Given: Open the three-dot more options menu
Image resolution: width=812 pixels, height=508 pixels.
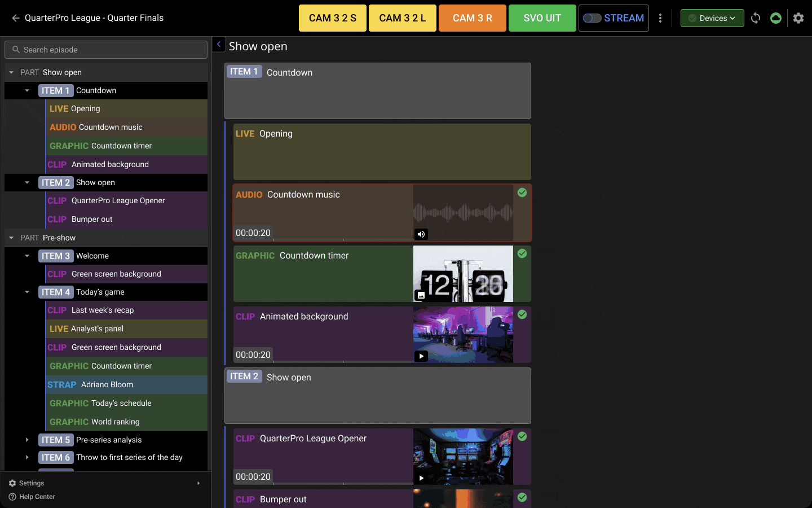Looking at the screenshot, I should click(660, 18).
